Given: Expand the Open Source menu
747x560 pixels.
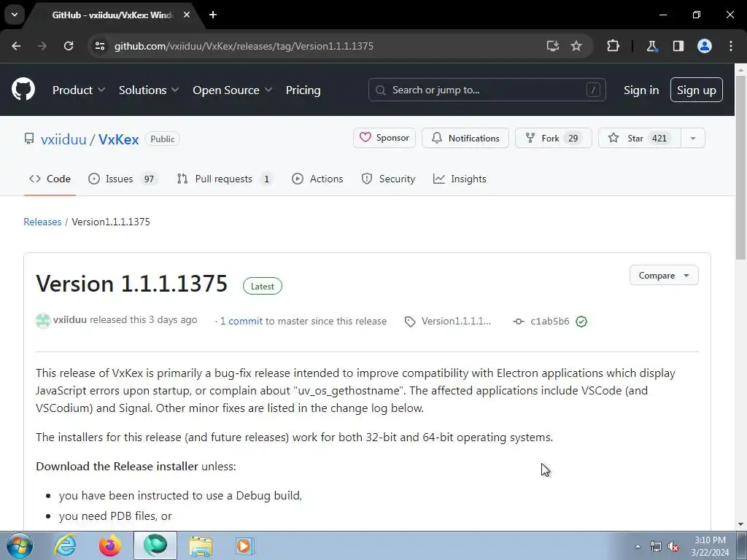Looking at the screenshot, I should (x=233, y=90).
